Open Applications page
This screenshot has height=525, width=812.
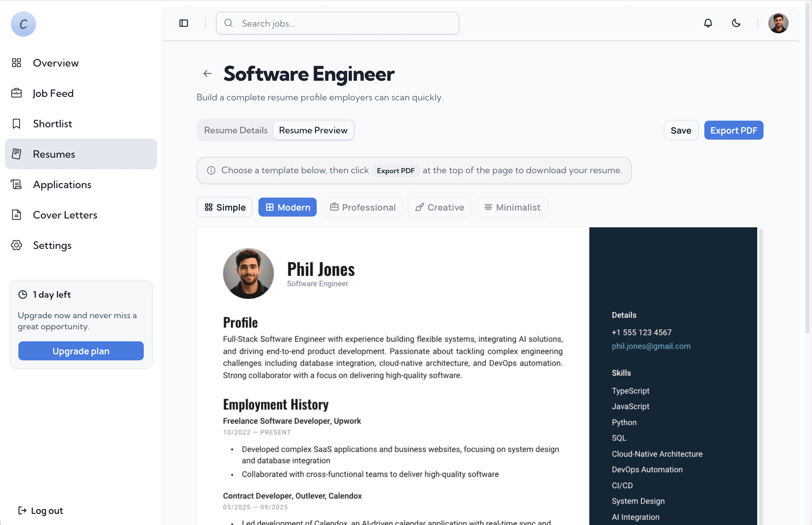tap(81, 184)
